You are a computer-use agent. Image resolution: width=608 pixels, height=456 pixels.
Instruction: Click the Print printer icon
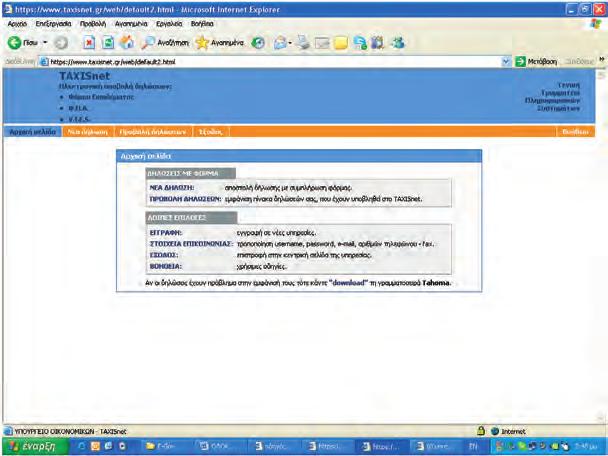[x=303, y=43]
